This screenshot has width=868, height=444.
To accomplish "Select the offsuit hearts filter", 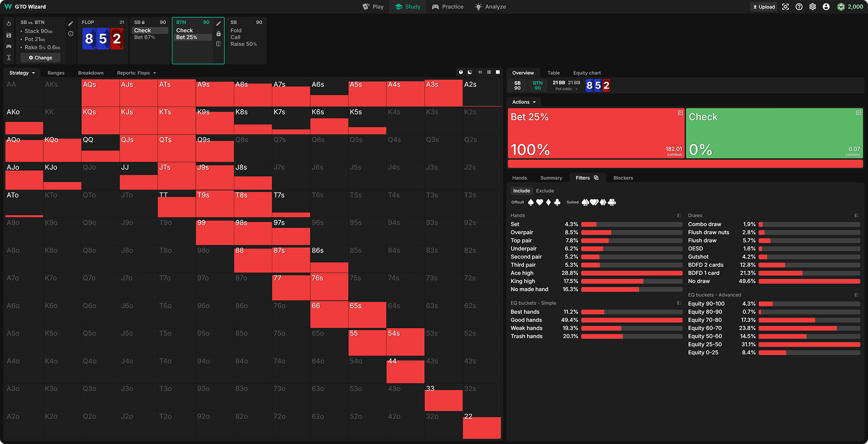I will point(539,202).
